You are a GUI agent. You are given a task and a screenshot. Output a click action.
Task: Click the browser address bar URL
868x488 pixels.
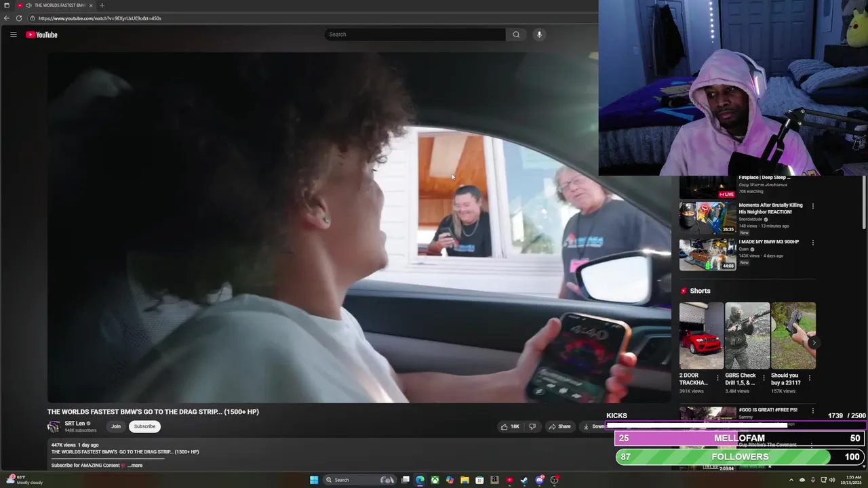[x=100, y=18]
